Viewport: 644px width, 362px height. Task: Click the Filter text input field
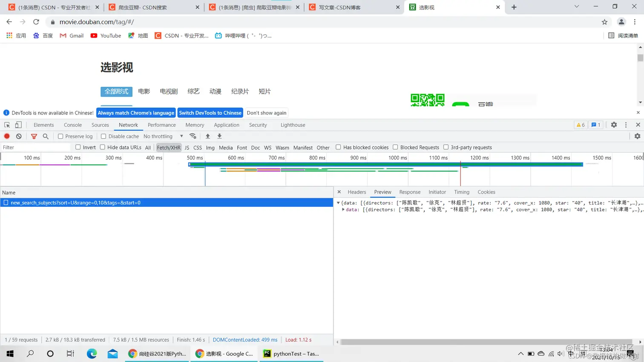pos(36,147)
